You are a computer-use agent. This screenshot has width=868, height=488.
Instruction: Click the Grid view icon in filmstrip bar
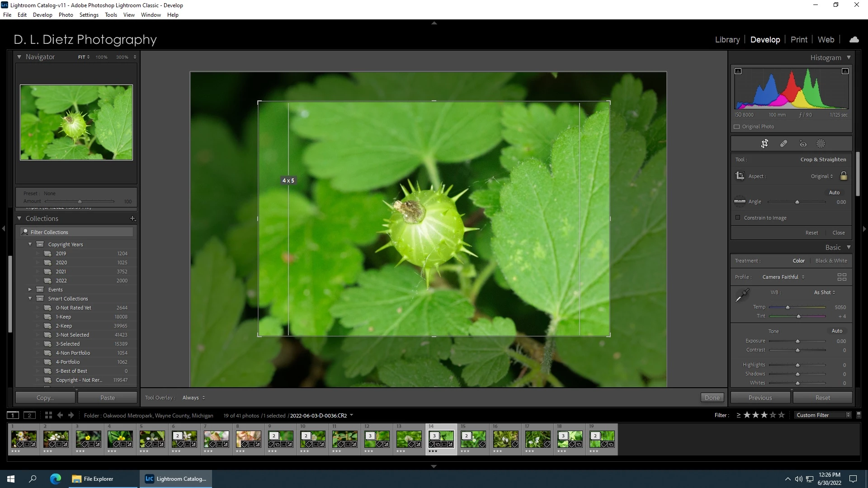pos(48,415)
